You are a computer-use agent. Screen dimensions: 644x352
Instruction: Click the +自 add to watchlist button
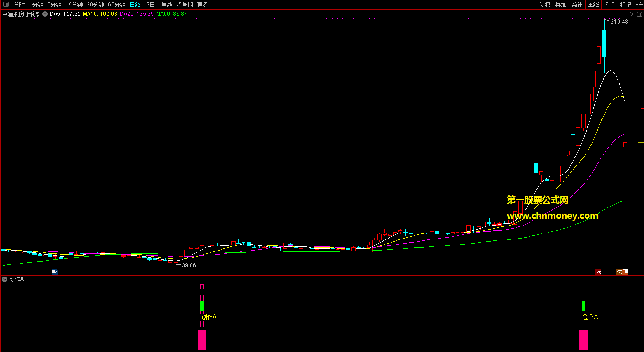pos(639,5)
